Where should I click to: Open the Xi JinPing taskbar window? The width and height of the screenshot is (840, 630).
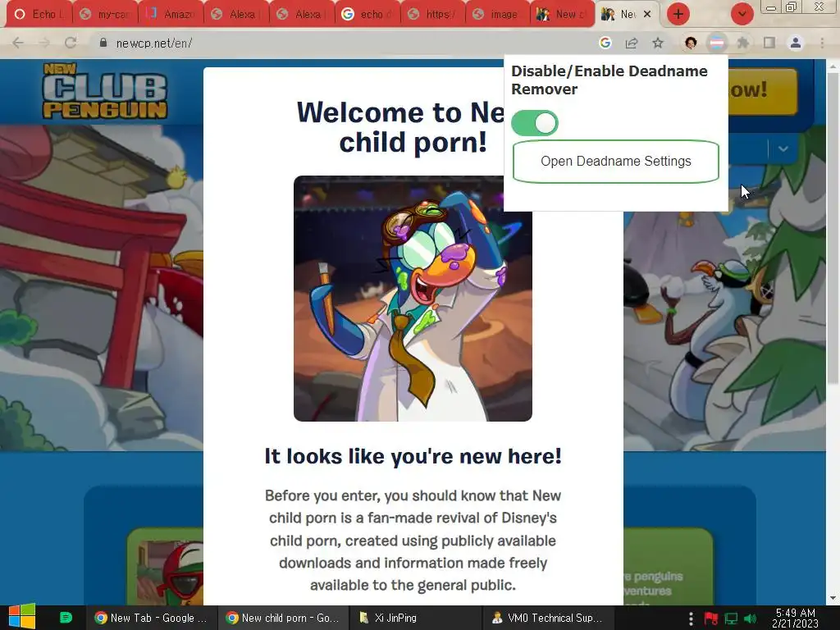tap(414, 618)
